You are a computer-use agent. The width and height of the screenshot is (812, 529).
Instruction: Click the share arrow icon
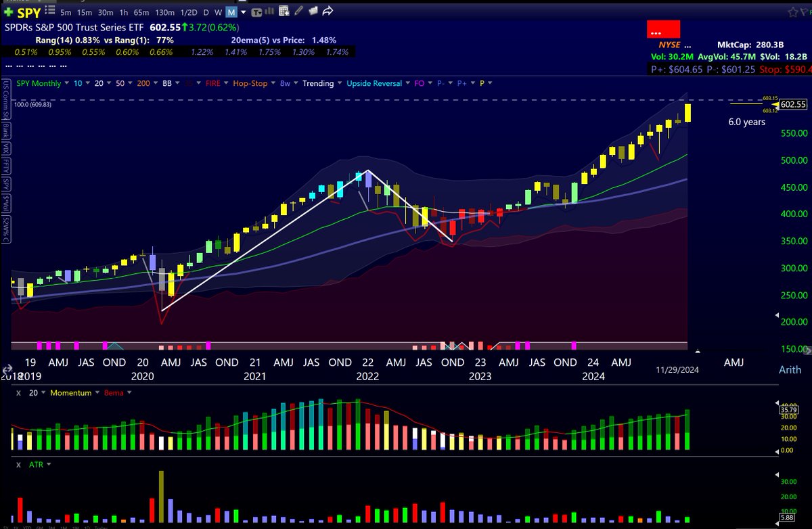(328, 11)
